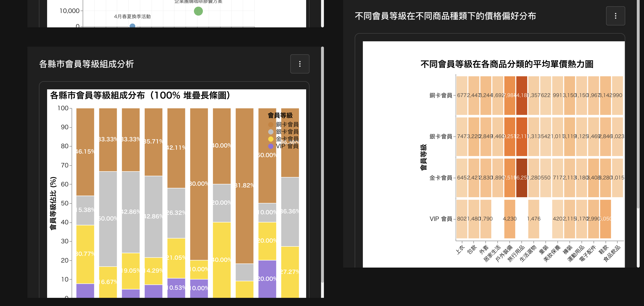Click the 會員等級 legend title
Image resolution: width=644 pixels, height=306 pixels.
(280, 116)
